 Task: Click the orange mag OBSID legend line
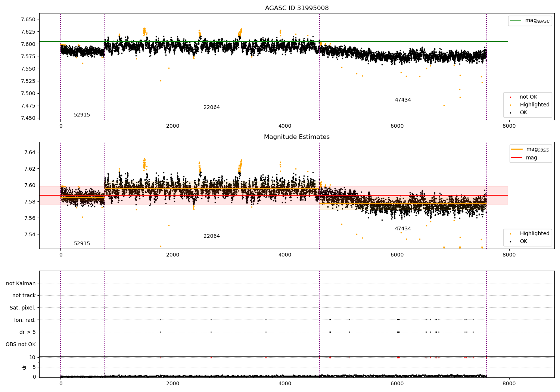pos(517,149)
